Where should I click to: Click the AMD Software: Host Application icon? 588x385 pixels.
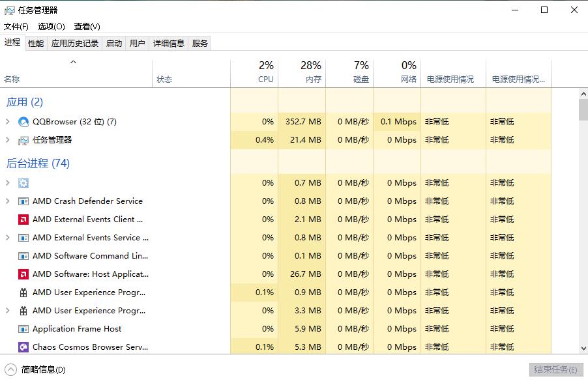click(25, 274)
